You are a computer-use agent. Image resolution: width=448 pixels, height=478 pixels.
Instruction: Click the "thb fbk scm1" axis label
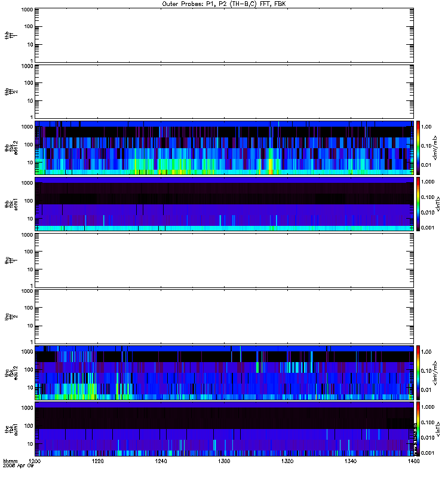[x=11, y=204]
